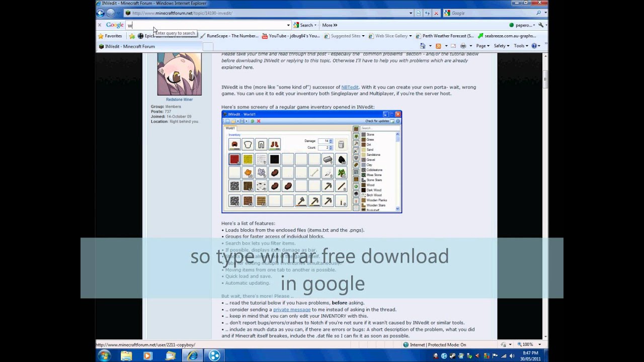Click the Internet Explorer taskbar icon
The height and width of the screenshot is (362, 644).
coord(192,356)
